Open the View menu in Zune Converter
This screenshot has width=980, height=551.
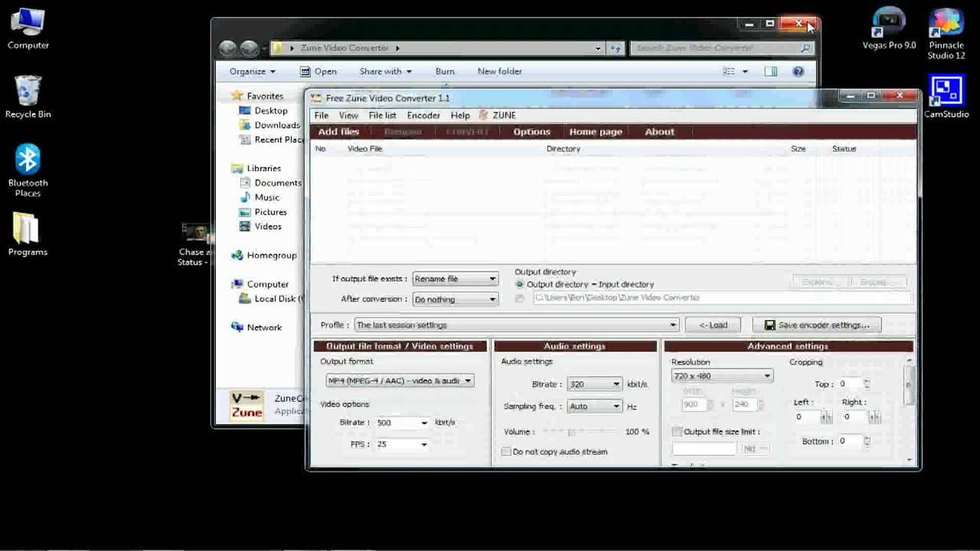[x=348, y=116]
